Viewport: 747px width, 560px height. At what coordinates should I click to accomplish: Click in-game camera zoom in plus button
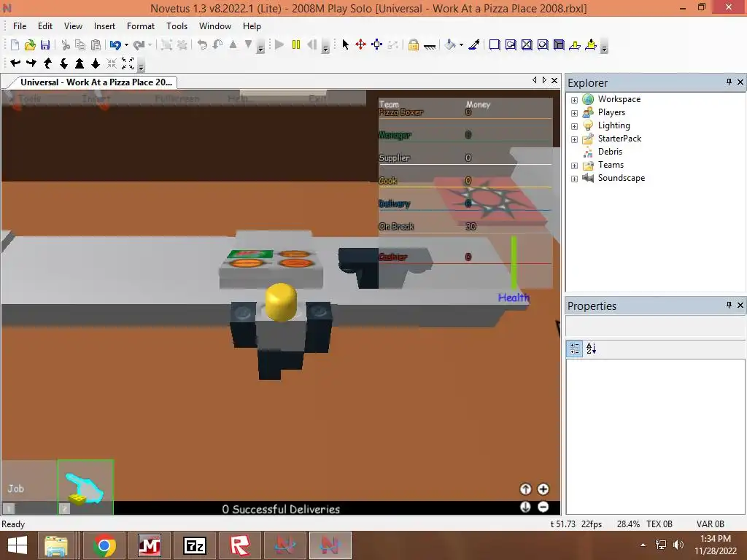543,489
